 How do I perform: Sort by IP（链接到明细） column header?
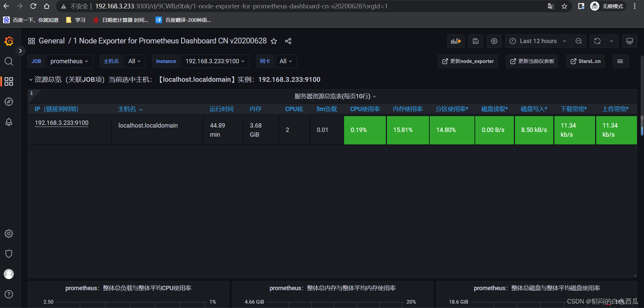click(x=57, y=109)
